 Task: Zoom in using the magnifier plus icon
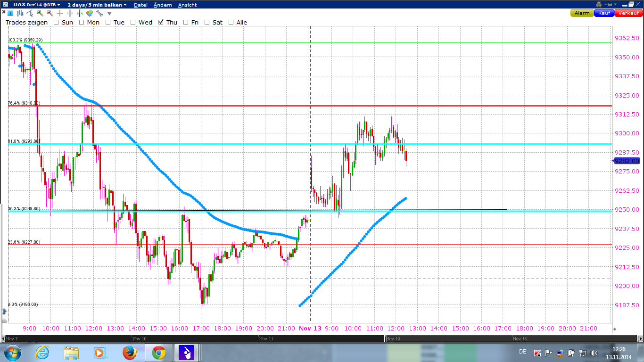tap(40, 14)
